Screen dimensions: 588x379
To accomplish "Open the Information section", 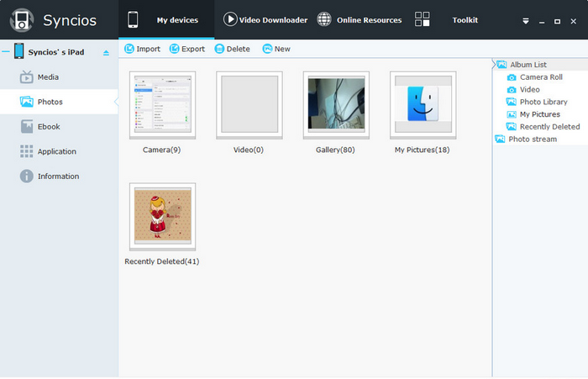I will pyautogui.click(x=58, y=176).
